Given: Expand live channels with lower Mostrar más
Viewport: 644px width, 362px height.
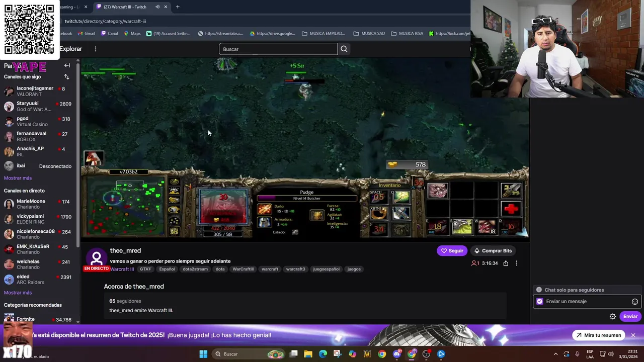Looking at the screenshot, I should click(x=18, y=293).
